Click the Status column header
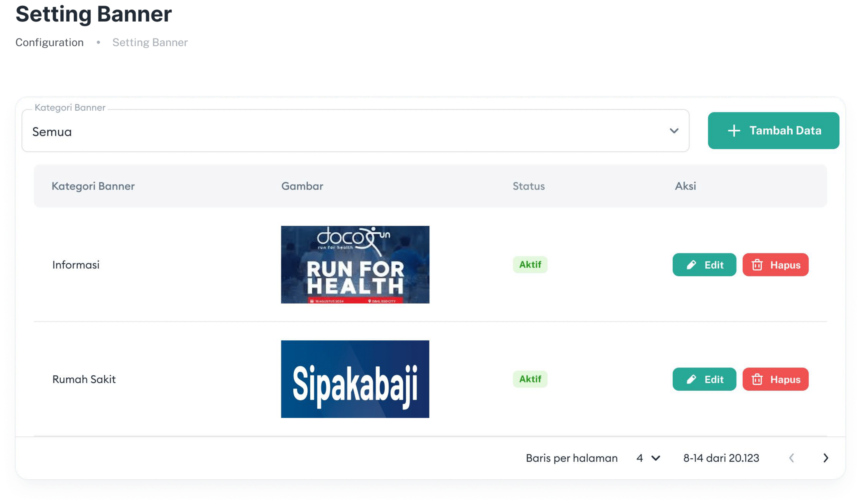The width and height of the screenshot is (861, 504). click(x=528, y=186)
